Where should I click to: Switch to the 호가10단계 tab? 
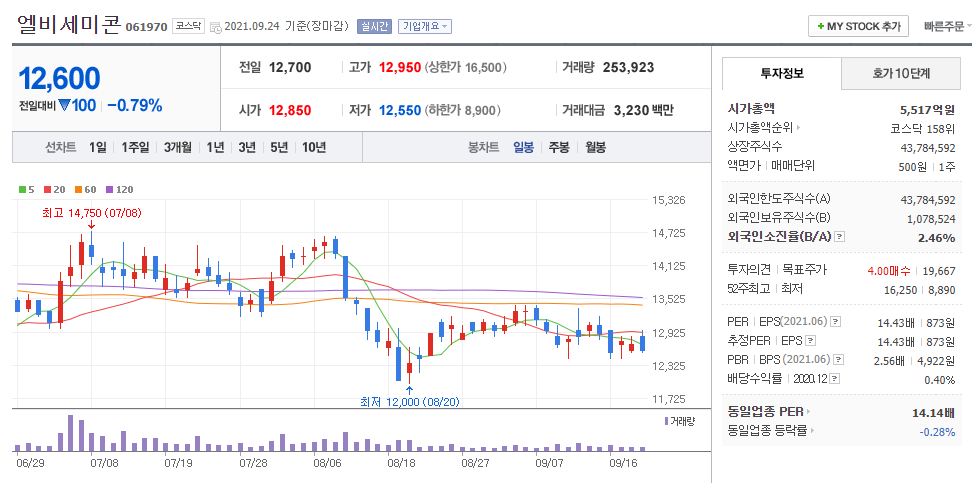tap(901, 73)
